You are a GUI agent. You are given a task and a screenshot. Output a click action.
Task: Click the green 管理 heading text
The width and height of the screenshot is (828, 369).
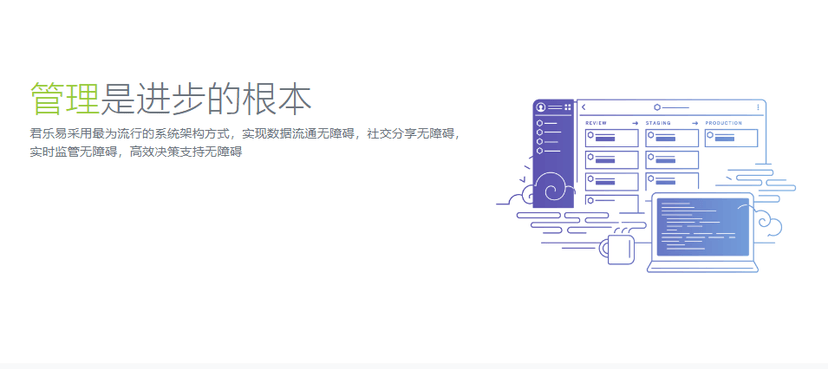(x=65, y=99)
